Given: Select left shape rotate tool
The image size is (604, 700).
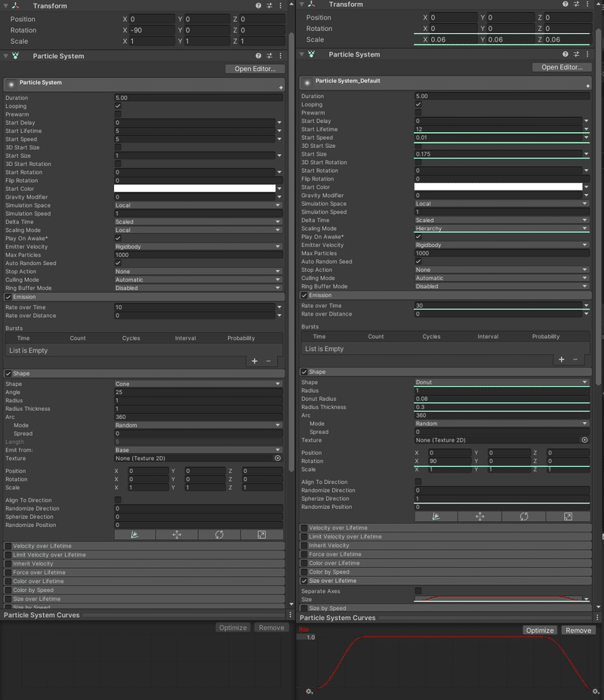Looking at the screenshot, I should (219, 535).
